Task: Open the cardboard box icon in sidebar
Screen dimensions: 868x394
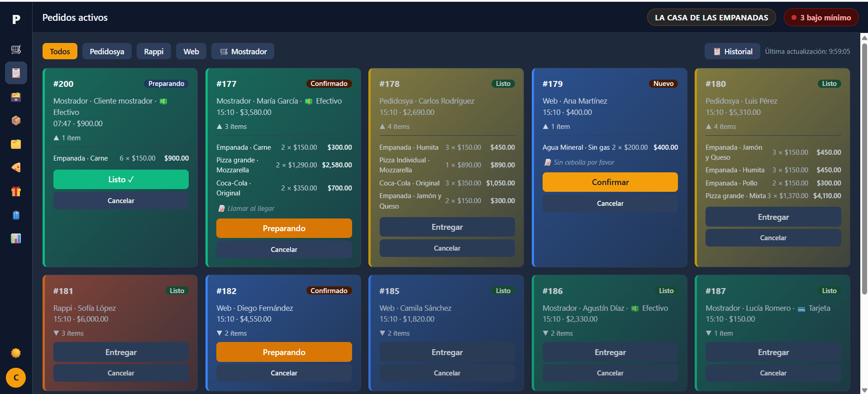Action: 16,120
